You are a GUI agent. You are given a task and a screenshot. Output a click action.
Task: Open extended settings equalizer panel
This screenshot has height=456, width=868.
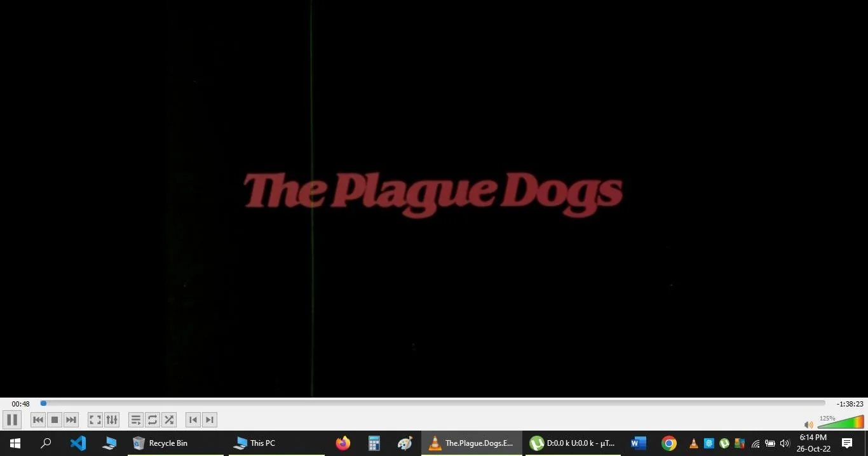112,420
